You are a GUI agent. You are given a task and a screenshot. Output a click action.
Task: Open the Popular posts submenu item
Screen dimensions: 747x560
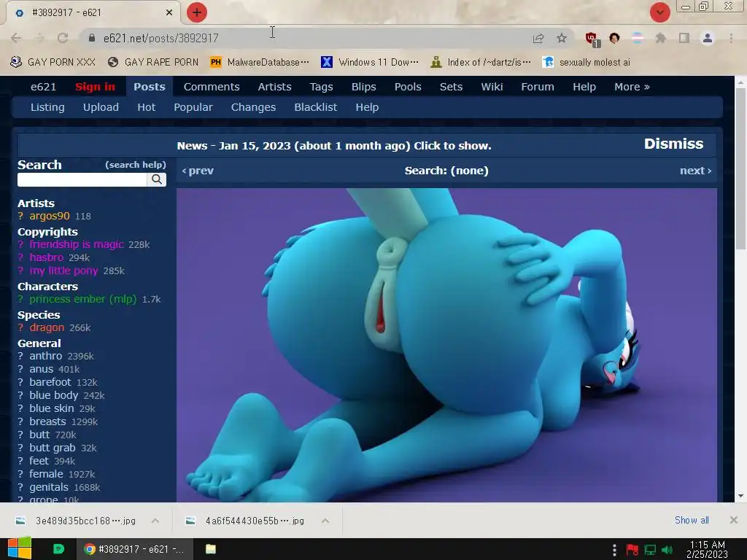[193, 107]
